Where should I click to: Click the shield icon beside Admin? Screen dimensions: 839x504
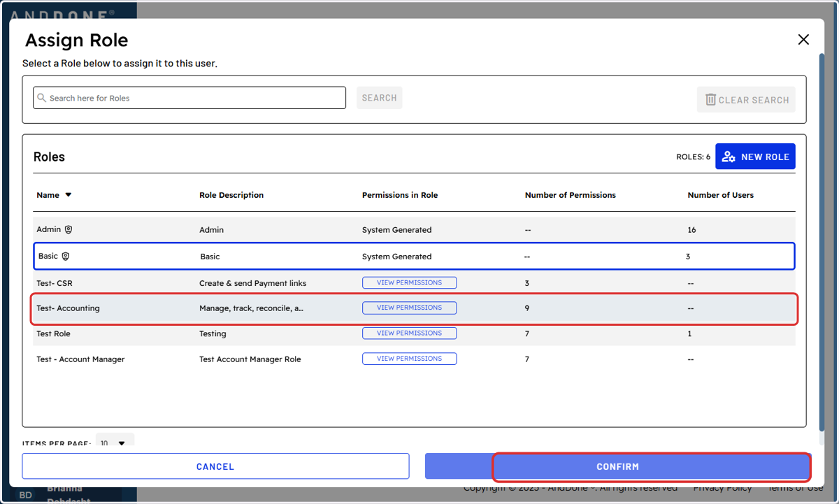click(x=69, y=229)
